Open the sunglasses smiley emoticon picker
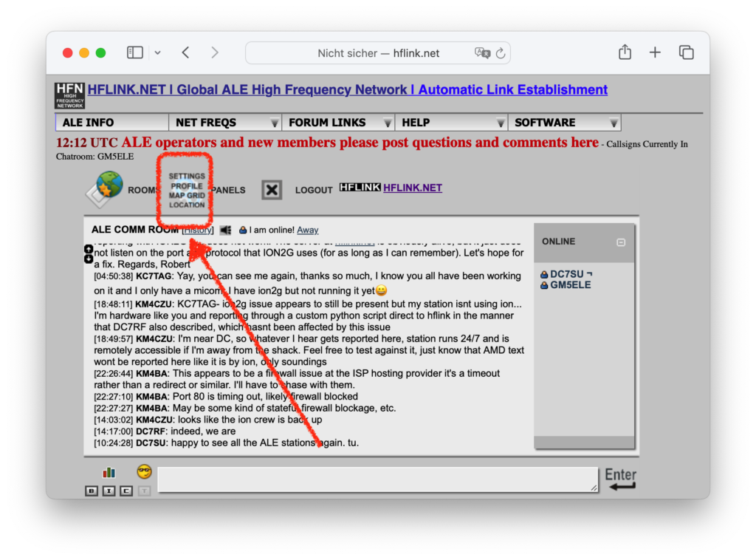This screenshot has width=756, height=560. click(144, 471)
